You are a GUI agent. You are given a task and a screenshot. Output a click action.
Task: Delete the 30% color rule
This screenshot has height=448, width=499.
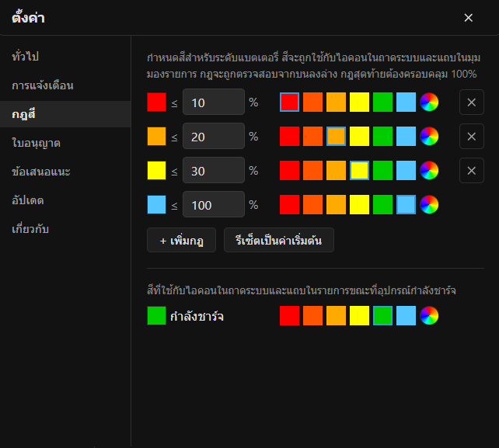click(x=472, y=170)
